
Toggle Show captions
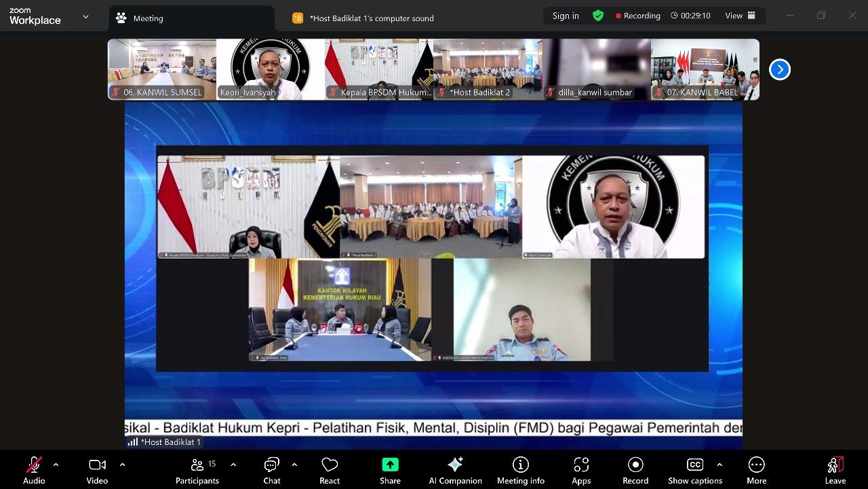point(694,471)
